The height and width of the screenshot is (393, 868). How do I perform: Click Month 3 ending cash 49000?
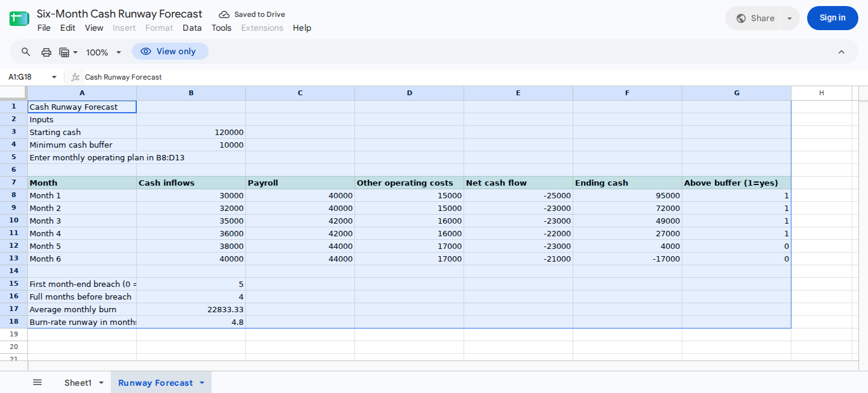click(x=627, y=221)
